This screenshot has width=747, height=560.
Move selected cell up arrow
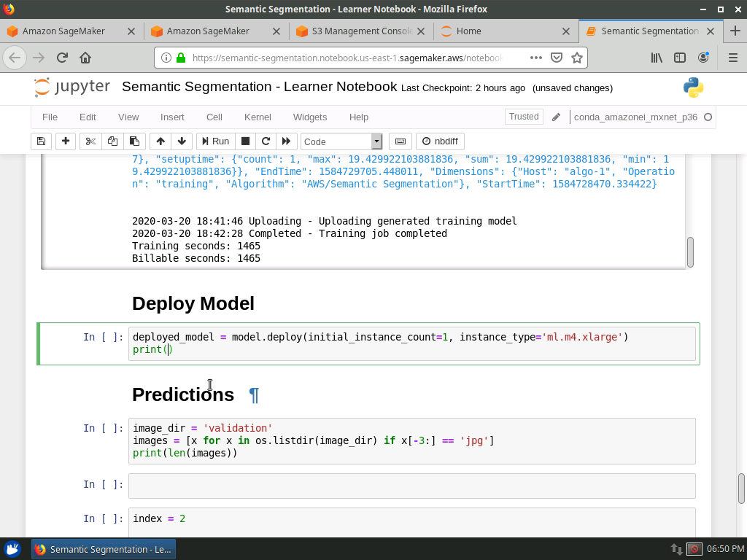tap(160, 141)
